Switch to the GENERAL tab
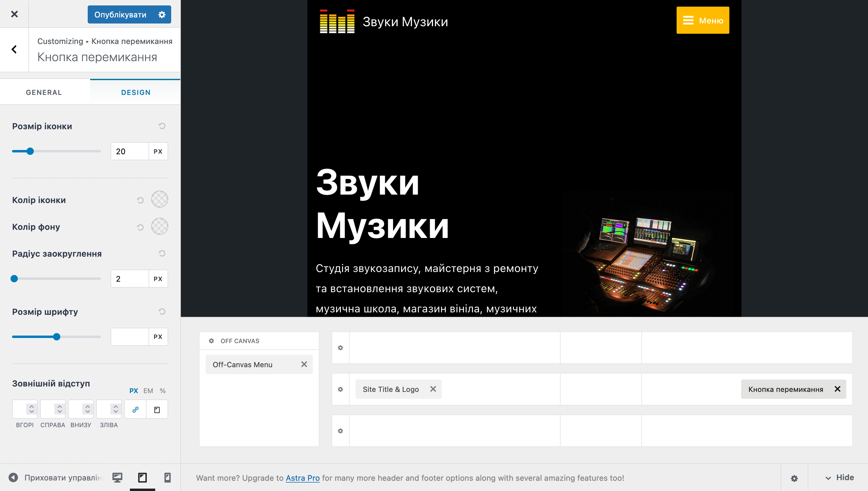This screenshot has height=491, width=868. (x=44, y=92)
